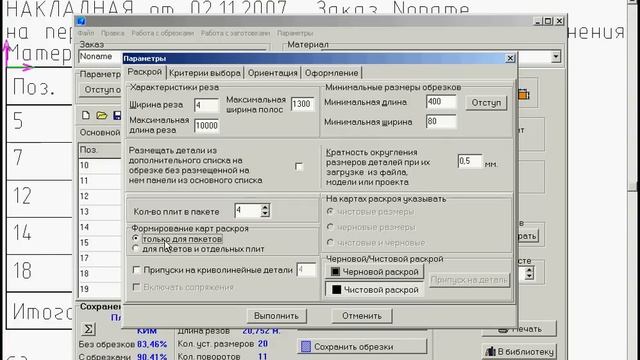
Task: Click the Максимальная ширина полос field
Action: [x=302, y=104]
